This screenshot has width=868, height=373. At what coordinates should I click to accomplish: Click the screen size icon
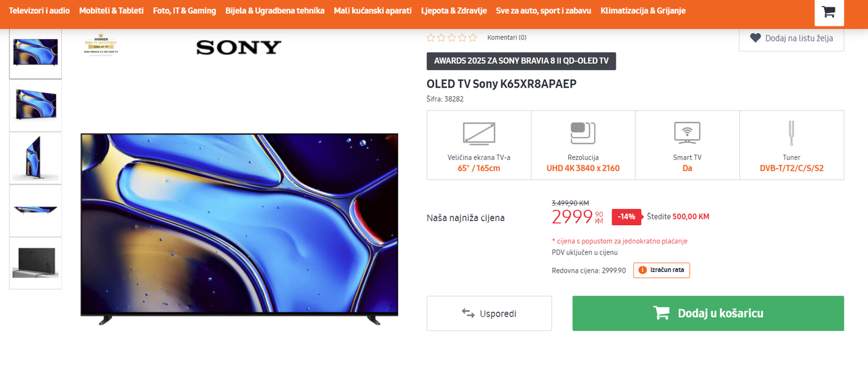(x=479, y=133)
